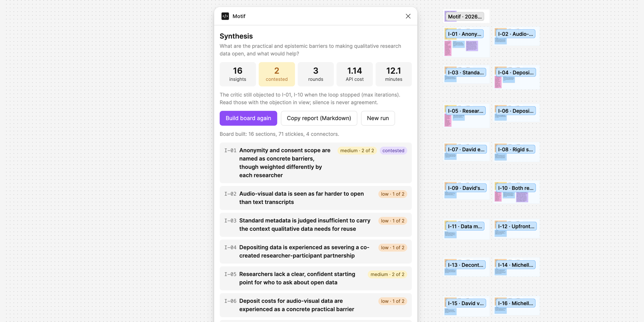The height and width of the screenshot is (322, 644).
Task: Open insight I-05 Researchers lack starting point row
Action: point(316,278)
